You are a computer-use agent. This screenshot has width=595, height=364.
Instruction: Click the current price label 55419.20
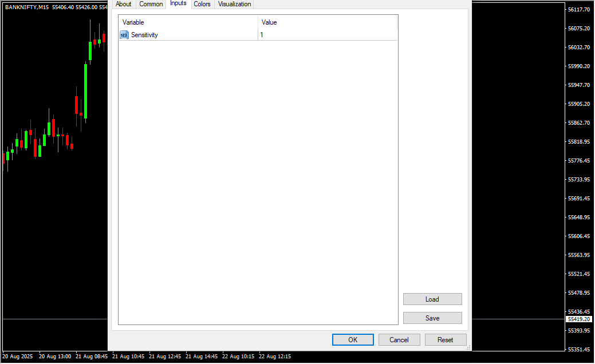[579, 319]
